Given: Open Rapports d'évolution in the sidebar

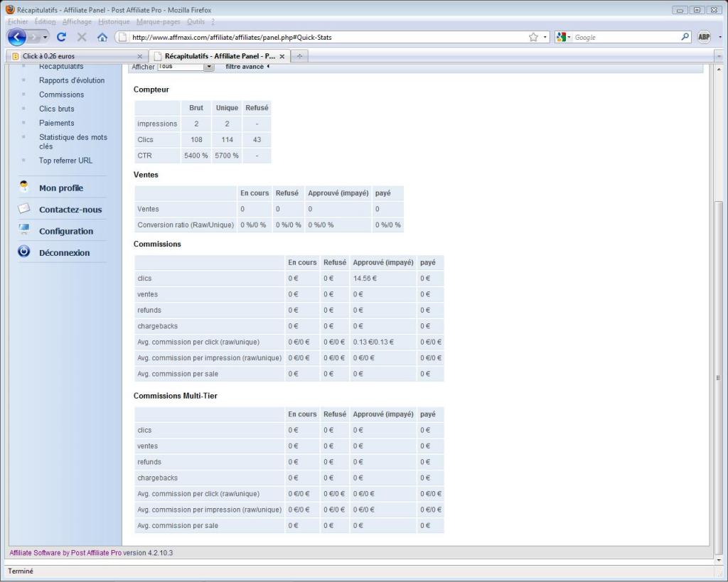Looking at the screenshot, I should pos(72,80).
